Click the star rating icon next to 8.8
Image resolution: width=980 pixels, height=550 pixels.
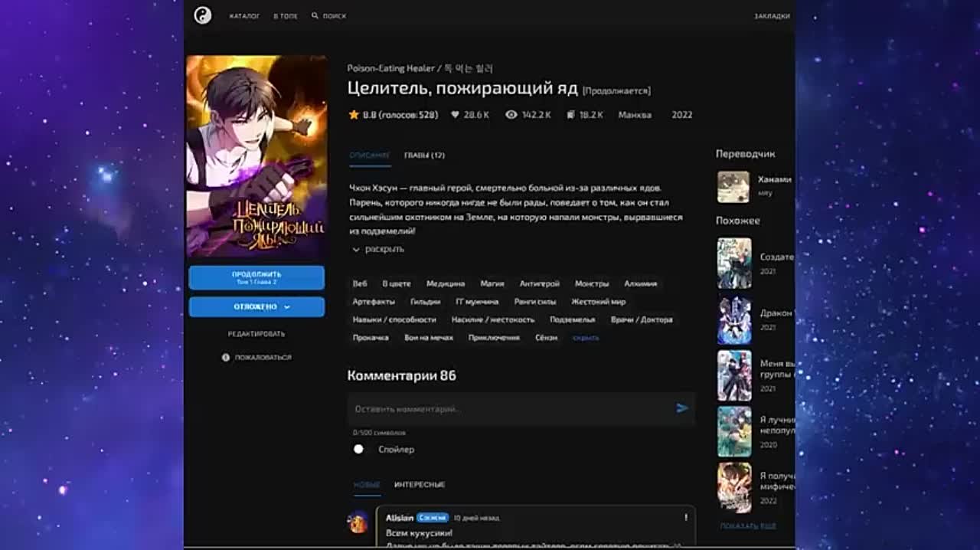coord(354,115)
